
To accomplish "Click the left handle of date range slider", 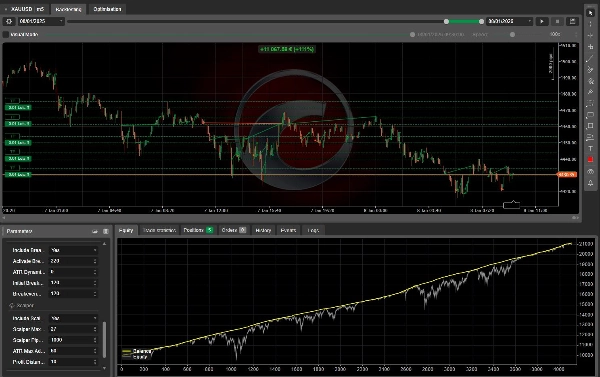I will tap(446, 21).
